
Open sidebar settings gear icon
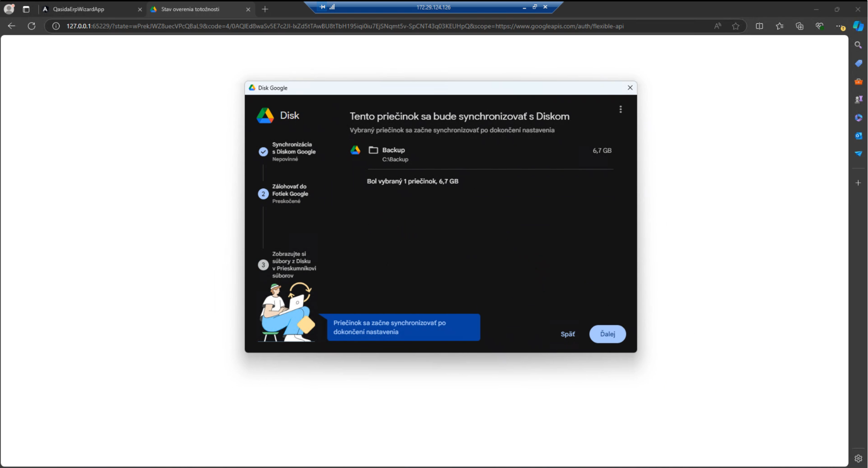tap(858, 458)
